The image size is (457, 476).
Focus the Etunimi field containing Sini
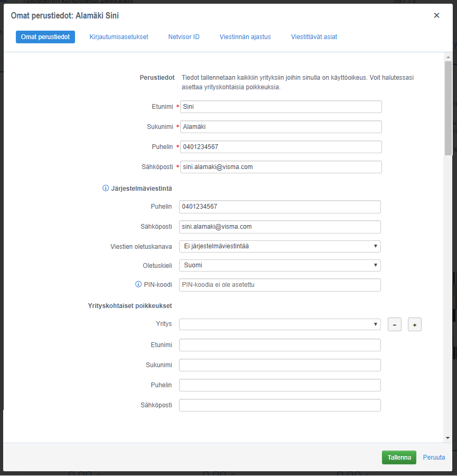[281, 107]
